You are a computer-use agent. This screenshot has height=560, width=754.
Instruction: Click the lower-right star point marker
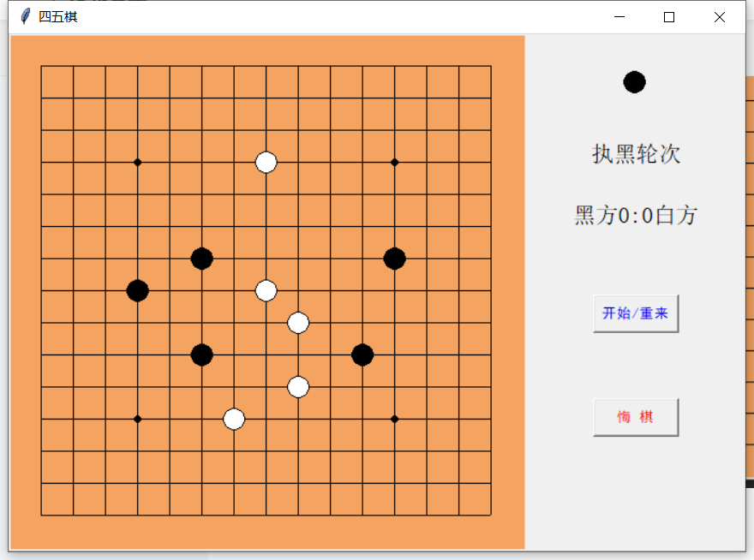pos(394,419)
